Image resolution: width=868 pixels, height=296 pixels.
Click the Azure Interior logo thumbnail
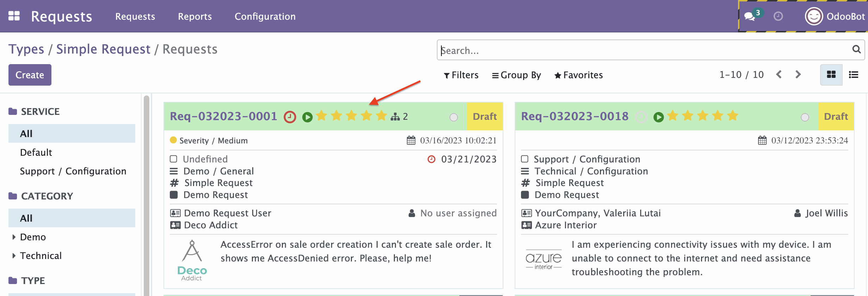(544, 260)
